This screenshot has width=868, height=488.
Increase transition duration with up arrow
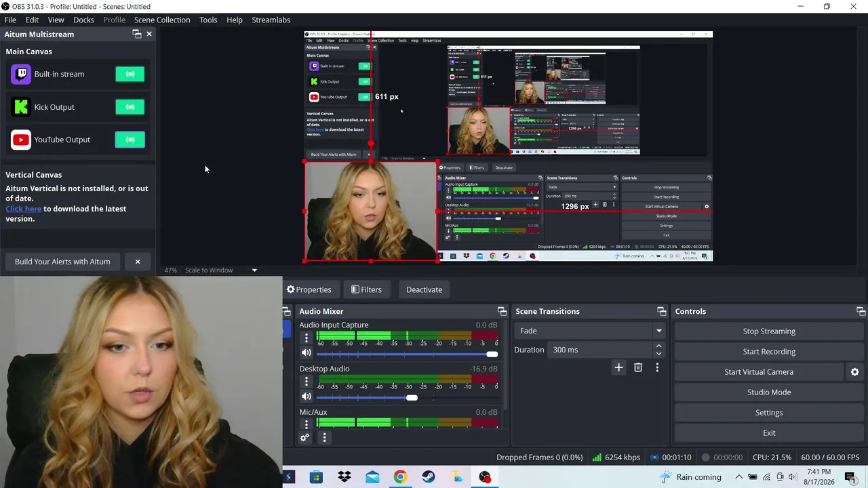(658, 346)
